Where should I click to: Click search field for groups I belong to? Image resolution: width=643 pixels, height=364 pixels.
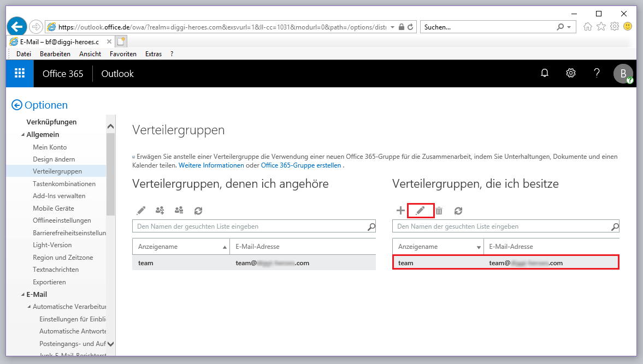249,226
